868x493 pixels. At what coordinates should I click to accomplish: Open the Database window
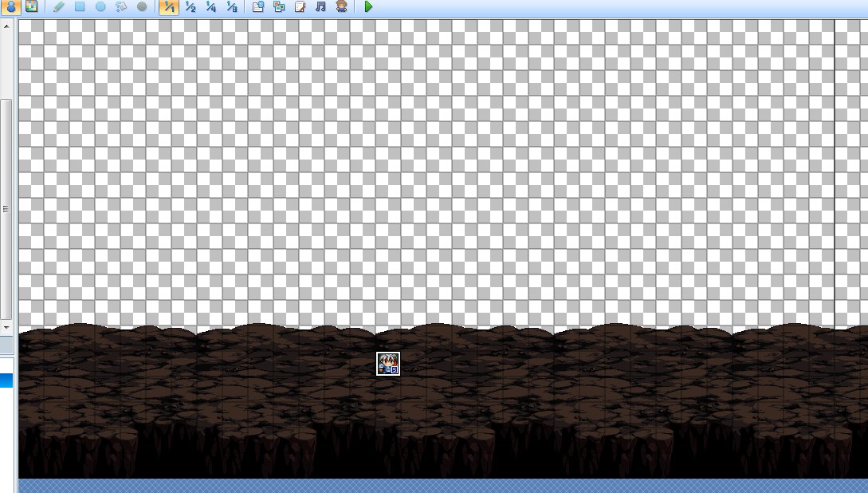click(258, 6)
